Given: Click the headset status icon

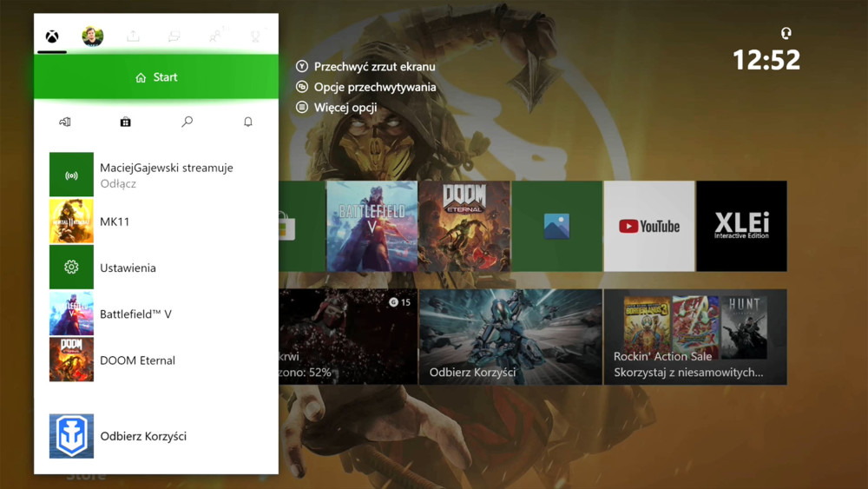Looking at the screenshot, I should (x=786, y=34).
